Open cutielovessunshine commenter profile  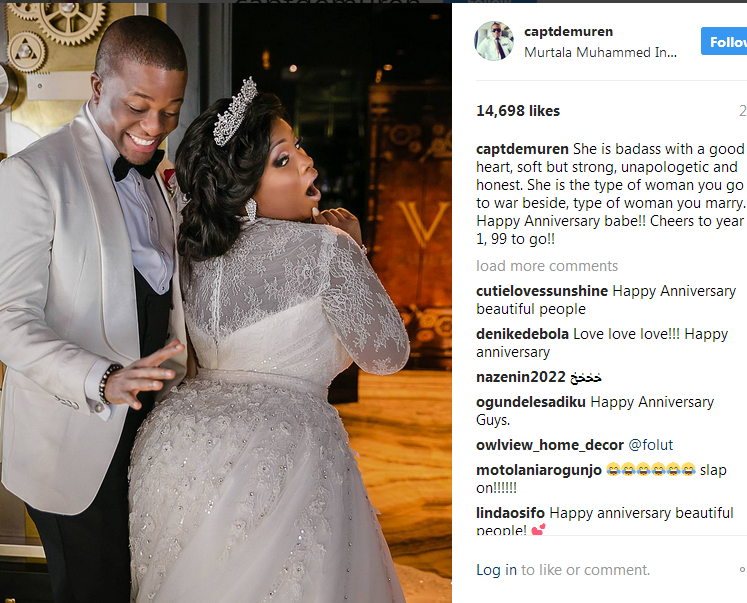pyautogui.click(x=542, y=291)
